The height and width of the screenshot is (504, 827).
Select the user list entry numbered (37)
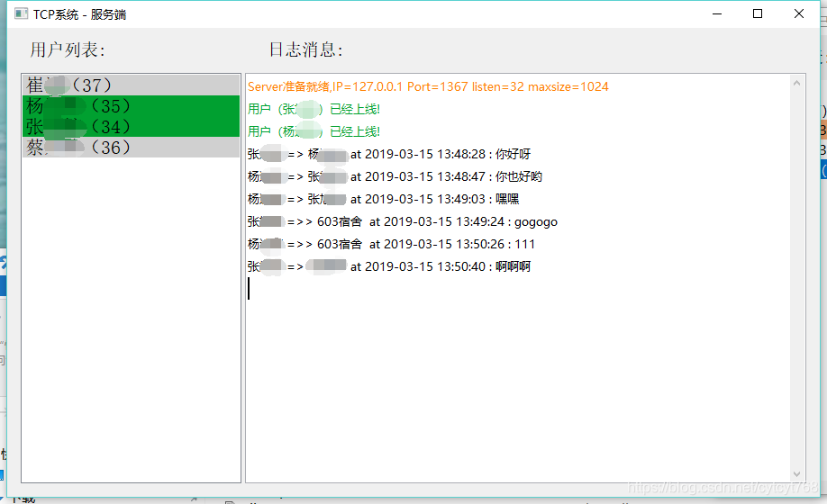click(x=131, y=85)
